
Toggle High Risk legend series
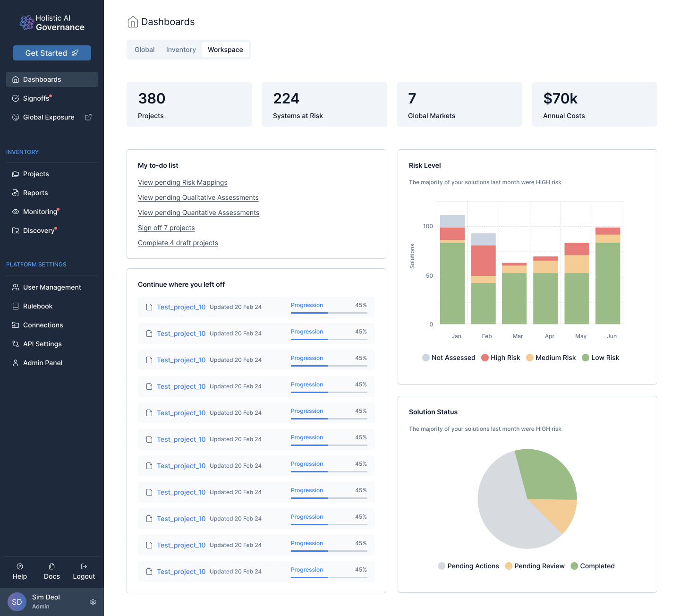pos(501,358)
